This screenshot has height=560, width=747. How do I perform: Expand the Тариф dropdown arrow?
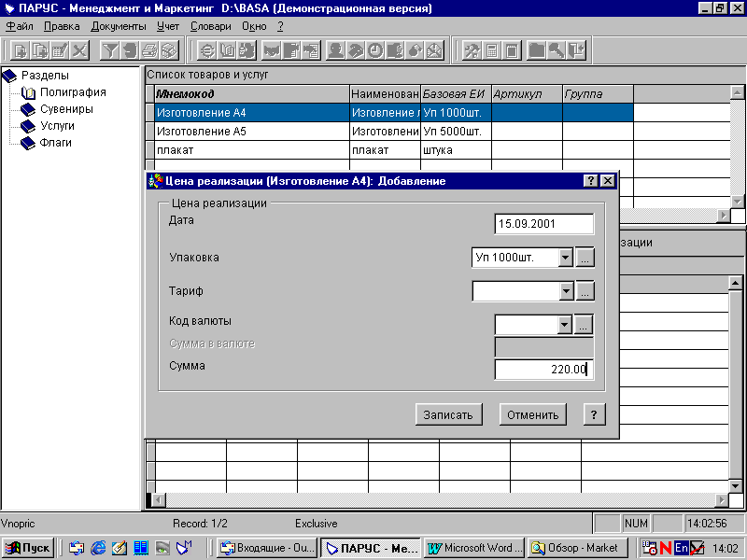(566, 291)
